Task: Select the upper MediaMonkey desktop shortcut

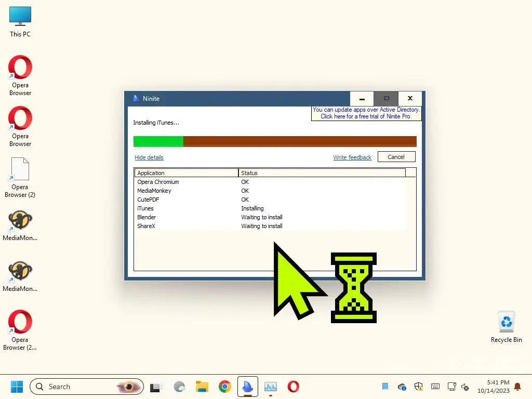Action: (x=20, y=225)
